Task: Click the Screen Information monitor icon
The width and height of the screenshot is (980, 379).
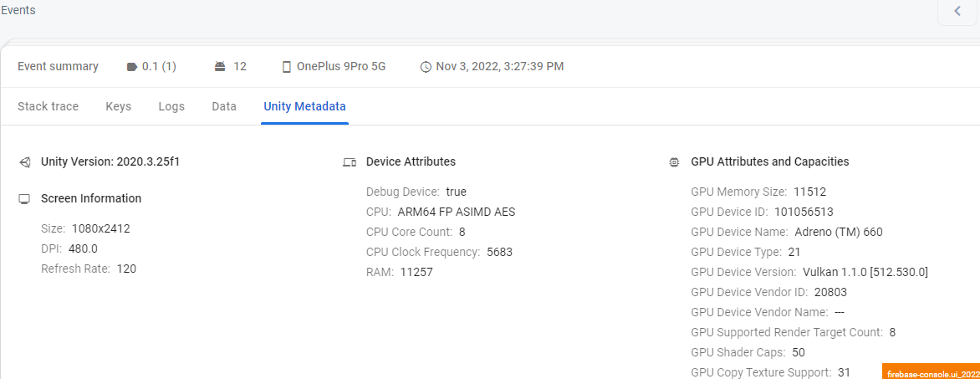Action: [x=24, y=199]
